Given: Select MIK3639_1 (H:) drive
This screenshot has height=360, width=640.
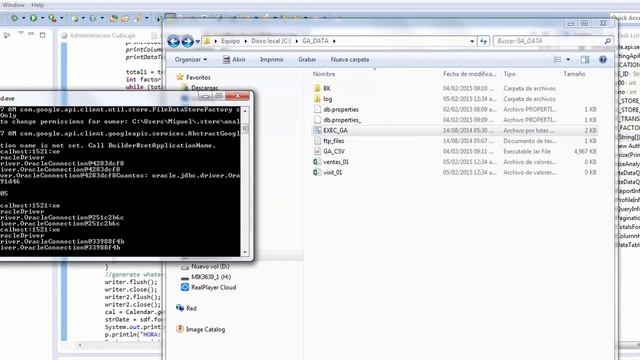Looking at the screenshot, I should point(206,277).
